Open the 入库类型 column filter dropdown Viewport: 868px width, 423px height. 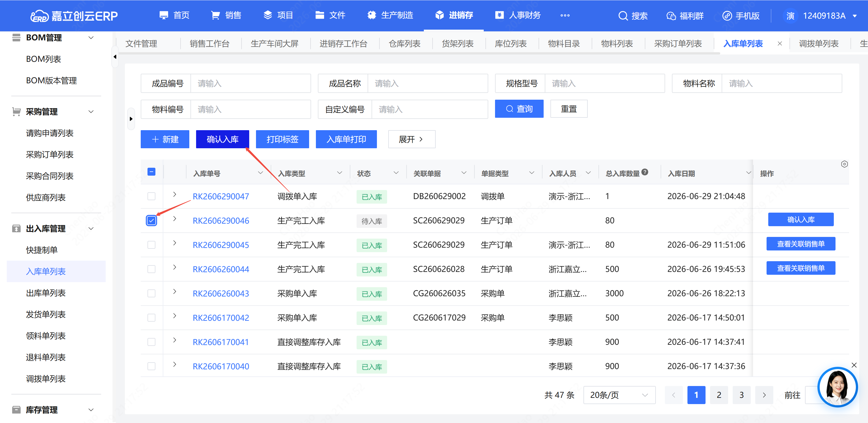click(339, 173)
